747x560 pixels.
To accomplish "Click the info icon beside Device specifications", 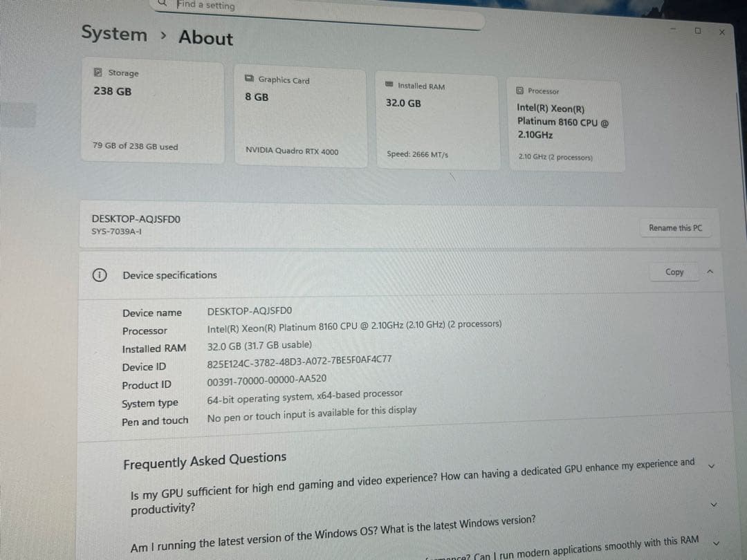I will click(100, 274).
